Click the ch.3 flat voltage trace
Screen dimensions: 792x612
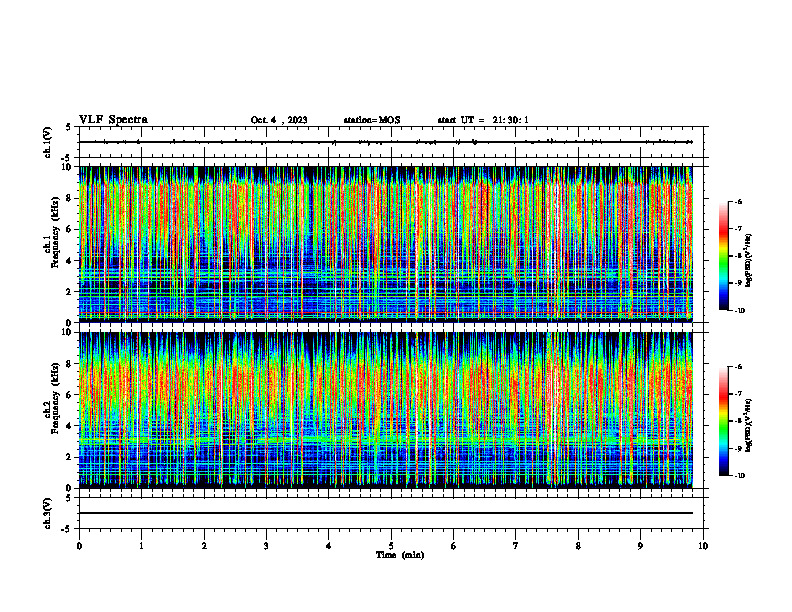click(x=386, y=513)
